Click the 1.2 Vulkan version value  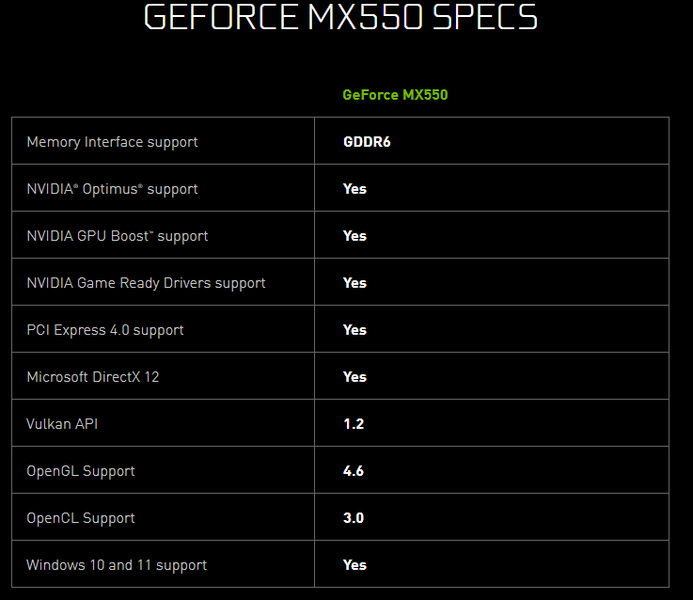pos(353,424)
